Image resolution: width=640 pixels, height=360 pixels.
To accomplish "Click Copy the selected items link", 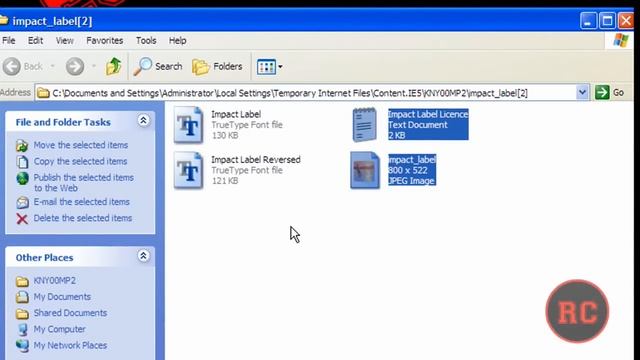I will point(80,161).
